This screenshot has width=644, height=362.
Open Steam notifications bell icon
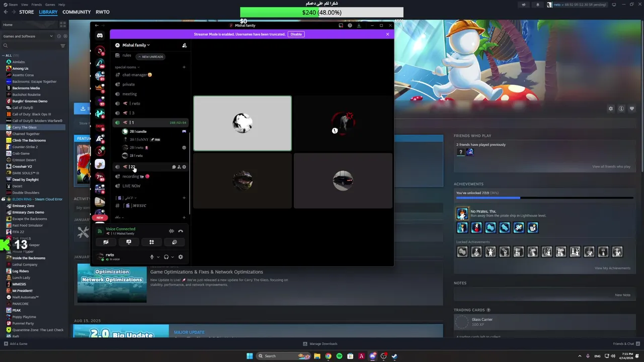coord(537,5)
